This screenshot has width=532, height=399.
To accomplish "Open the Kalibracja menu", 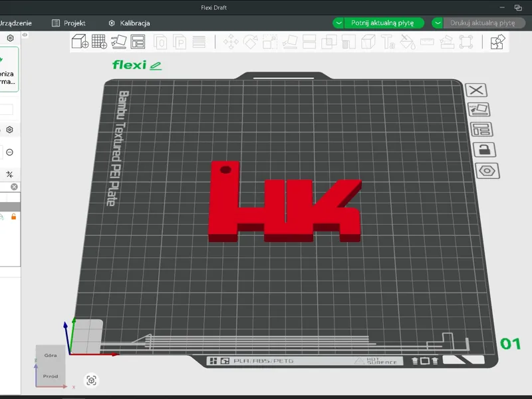I will [x=129, y=23].
